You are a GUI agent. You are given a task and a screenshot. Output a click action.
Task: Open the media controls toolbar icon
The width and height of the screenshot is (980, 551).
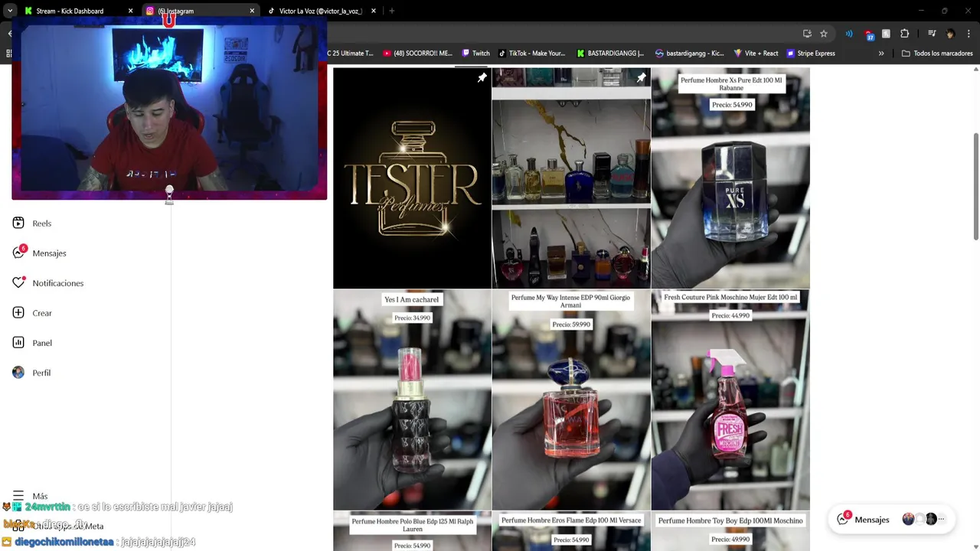tap(932, 34)
